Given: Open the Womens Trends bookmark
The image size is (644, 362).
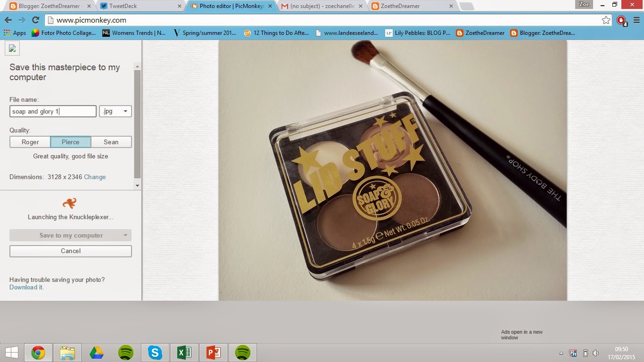Looking at the screenshot, I should click(134, 33).
